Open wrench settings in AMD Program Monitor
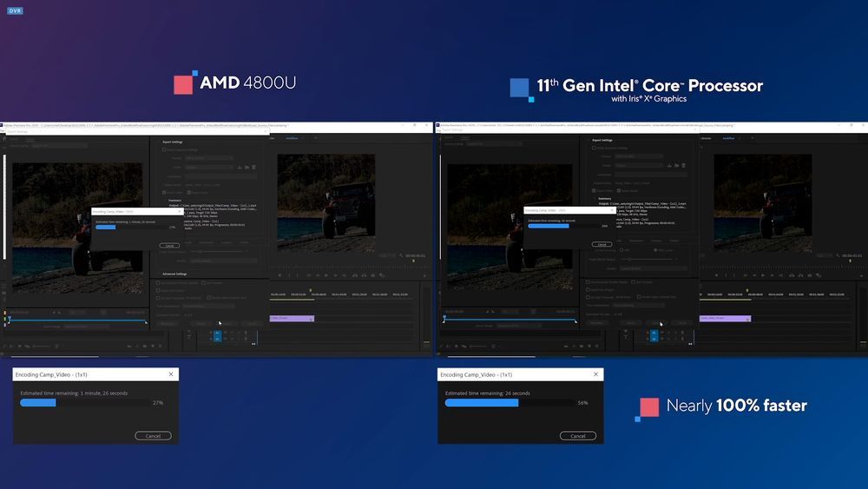The height and width of the screenshot is (489, 868). click(401, 255)
